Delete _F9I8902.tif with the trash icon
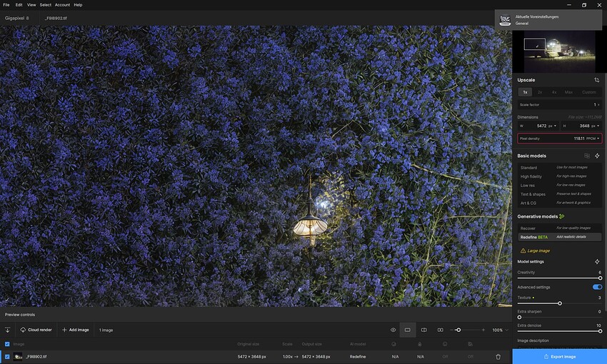Viewport: 607px width, 364px height. pos(498,357)
